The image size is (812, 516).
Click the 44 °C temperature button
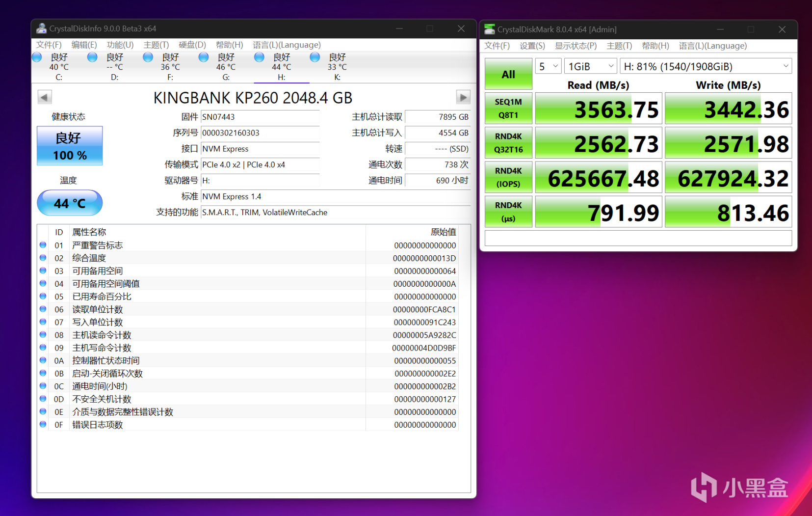(70, 203)
